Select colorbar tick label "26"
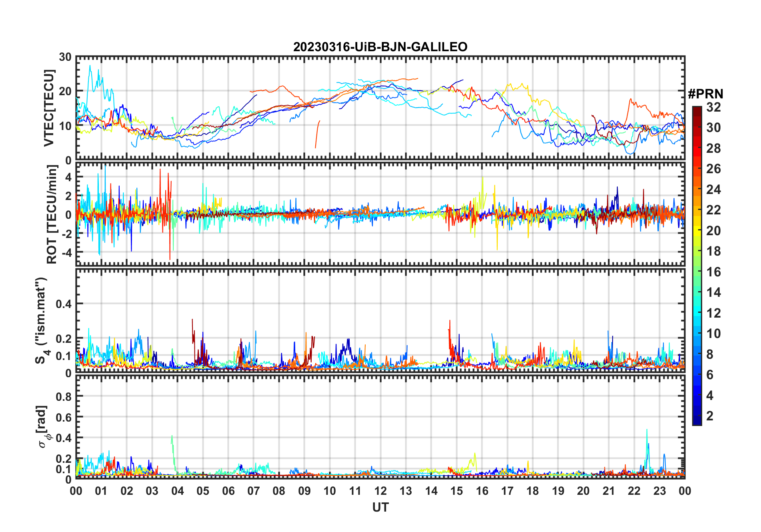This screenshot has height=532, width=761. tap(713, 169)
